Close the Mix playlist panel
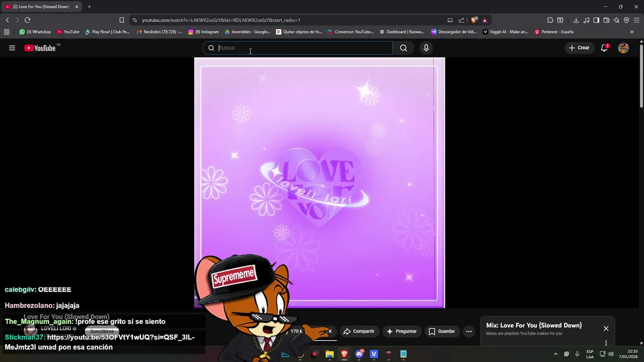The height and width of the screenshot is (362, 644). pyautogui.click(x=606, y=328)
